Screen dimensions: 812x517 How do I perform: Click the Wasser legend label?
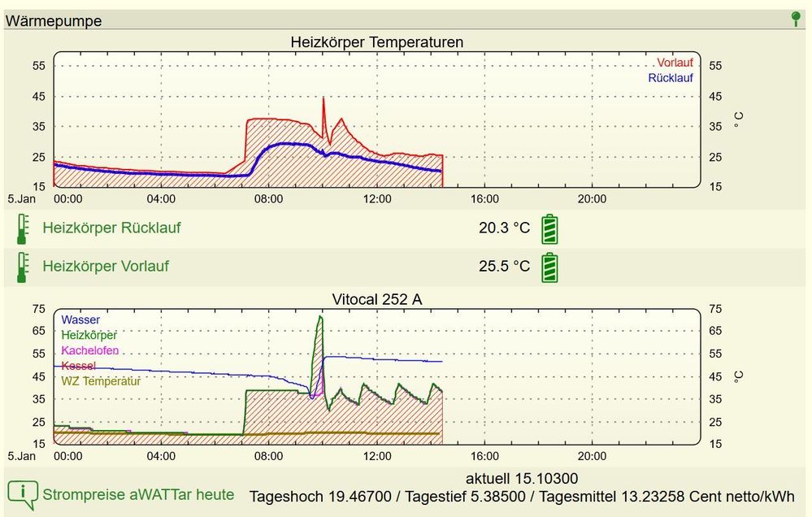[x=80, y=319]
